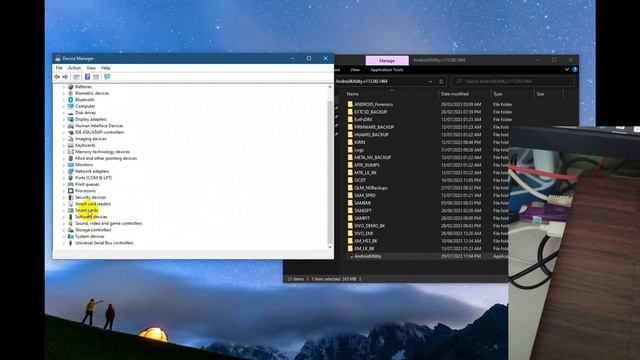Expand the Memory technology devices node
The height and width of the screenshot is (360, 640).
click(64, 152)
